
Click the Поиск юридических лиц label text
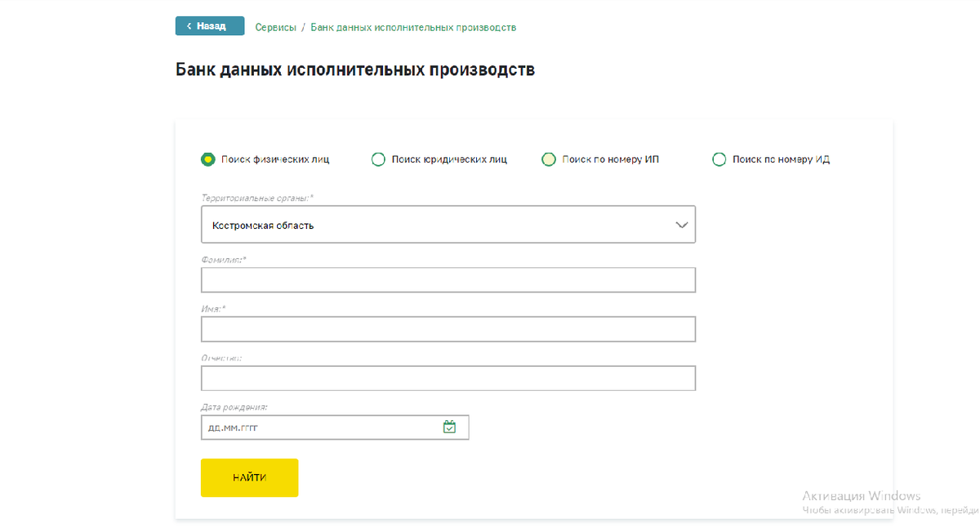[x=449, y=159]
